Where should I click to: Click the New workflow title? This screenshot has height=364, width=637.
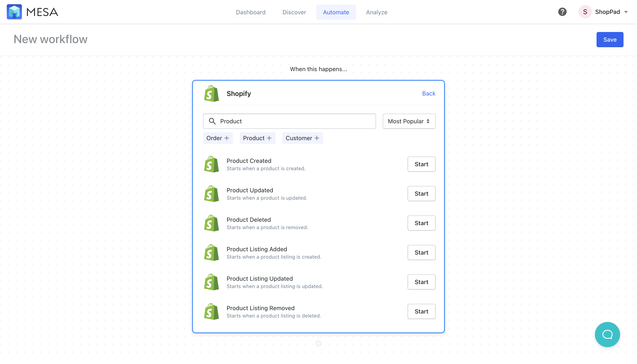click(x=51, y=39)
